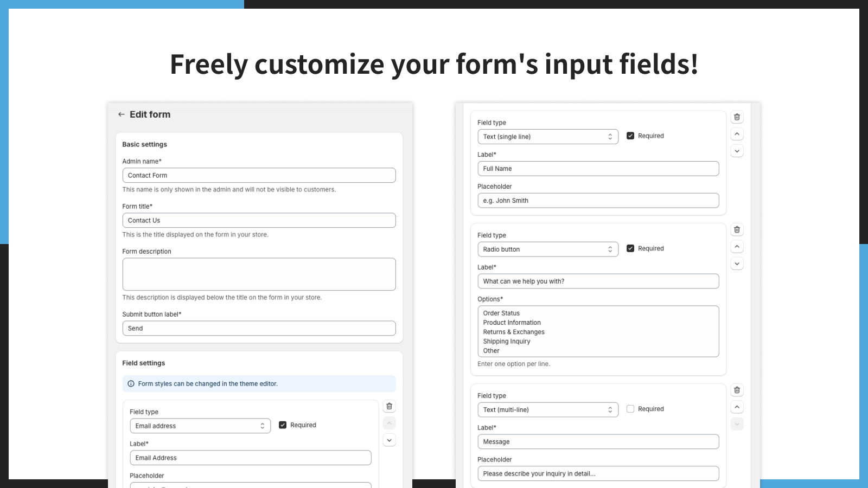
Task: Open the Text (multi-line) field type dropdown
Action: pyautogui.click(x=548, y=410)
